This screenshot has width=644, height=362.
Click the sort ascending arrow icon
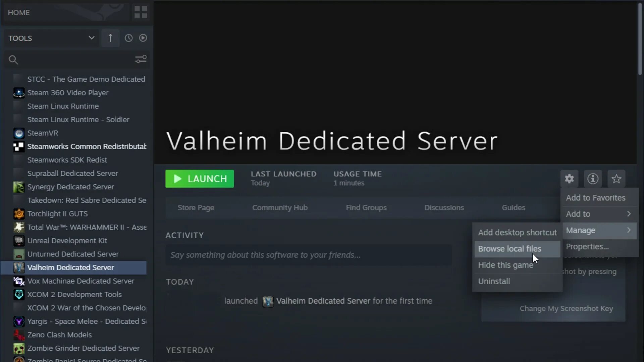(x=110, y=38)
